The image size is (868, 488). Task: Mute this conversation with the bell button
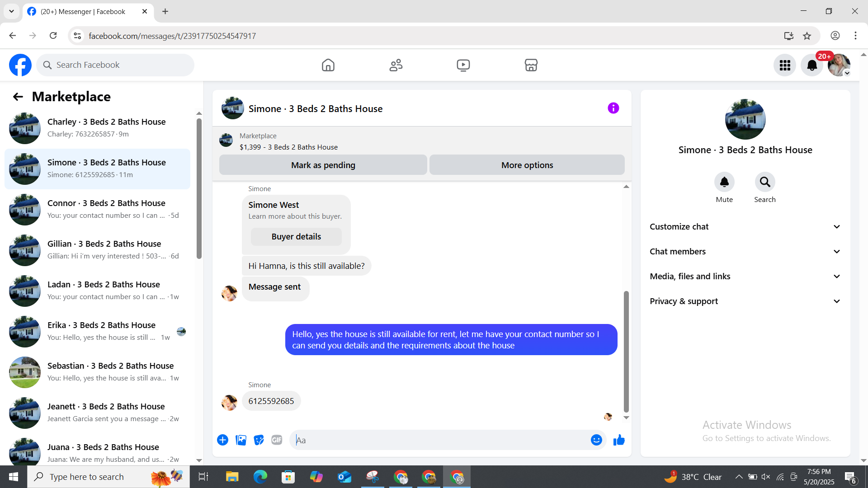click(x=724, y=182)
